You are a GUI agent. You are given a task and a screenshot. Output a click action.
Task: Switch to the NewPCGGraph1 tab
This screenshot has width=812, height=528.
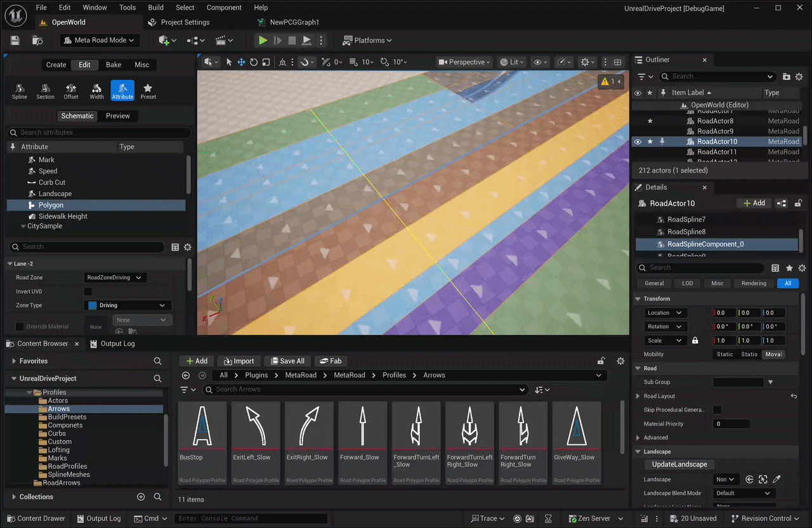point(294,22)
